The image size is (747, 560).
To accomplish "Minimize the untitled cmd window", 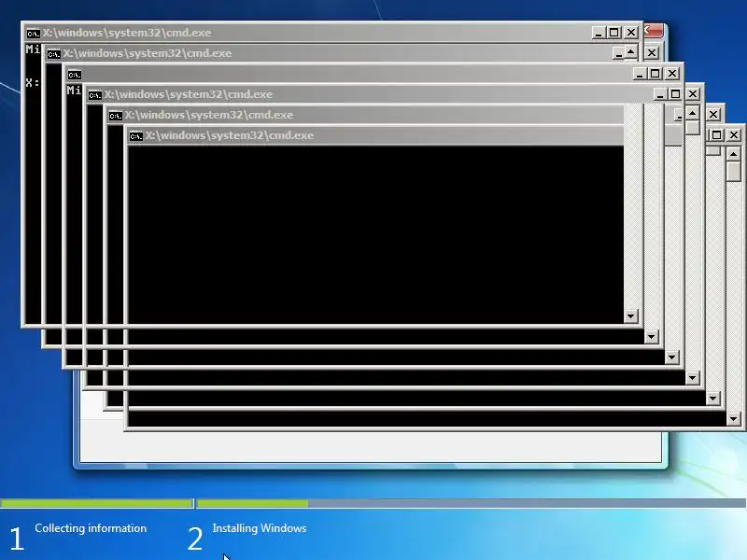I will tap(640, 74).
